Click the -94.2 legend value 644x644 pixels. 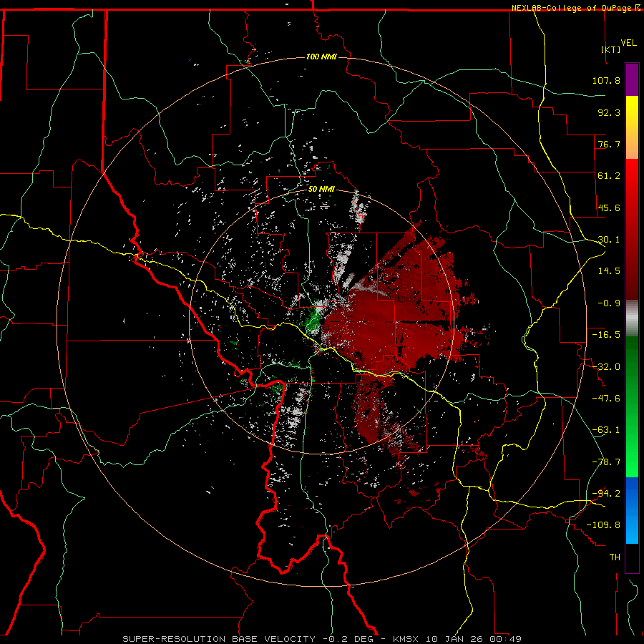(x=606, y=494)
